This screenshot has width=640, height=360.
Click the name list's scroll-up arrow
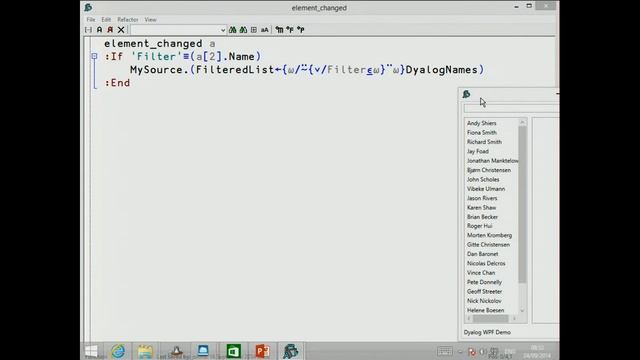522,122
